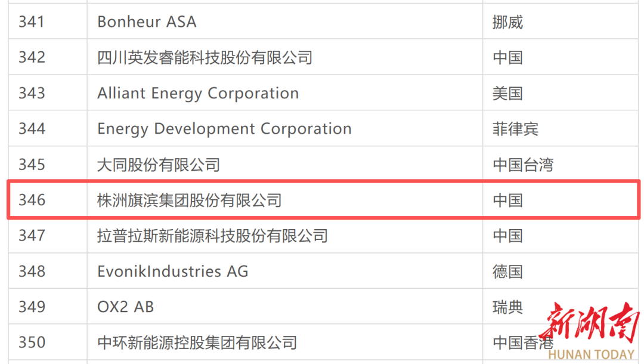Select highlighted 株洲旗滨集团股份有限公司 entry

[189, 200]
